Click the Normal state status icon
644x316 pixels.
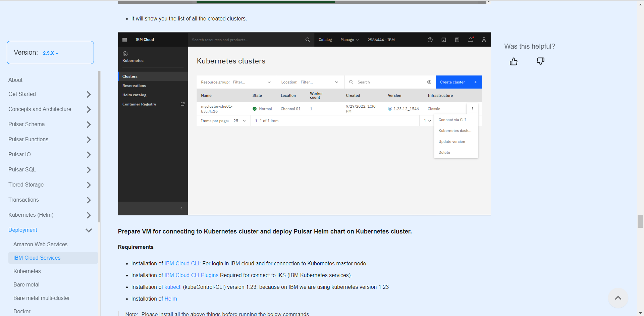[255, 109]
